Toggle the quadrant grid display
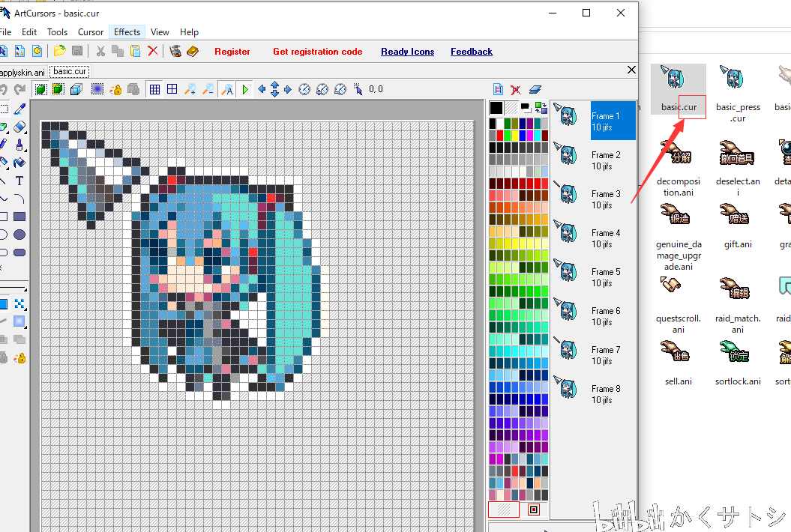This screenshot has height=532, width=791. tap(172, 89)
